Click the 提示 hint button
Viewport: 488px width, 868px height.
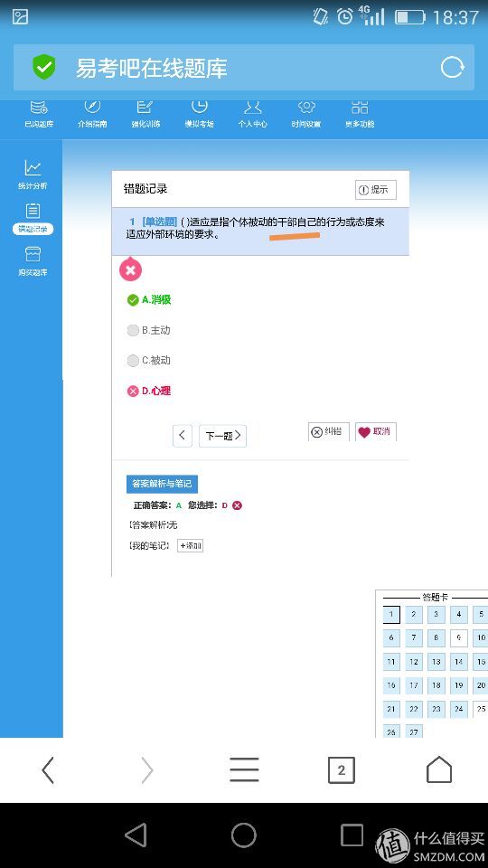click(x=376, y=190)
